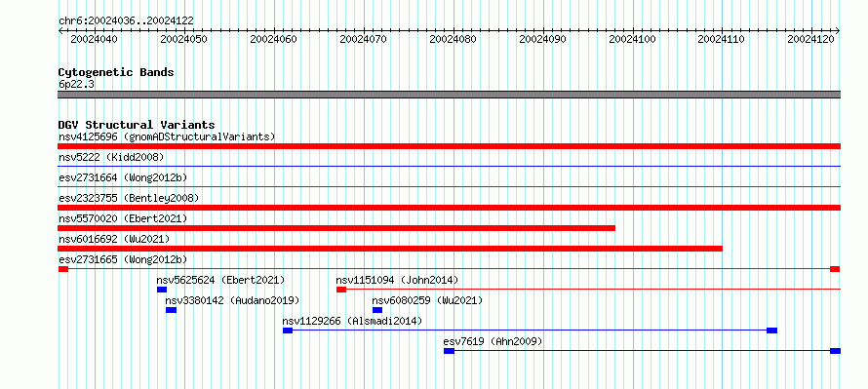Click the right blue end block of esv7619
The image size is (868, 389).
point(836,351)
